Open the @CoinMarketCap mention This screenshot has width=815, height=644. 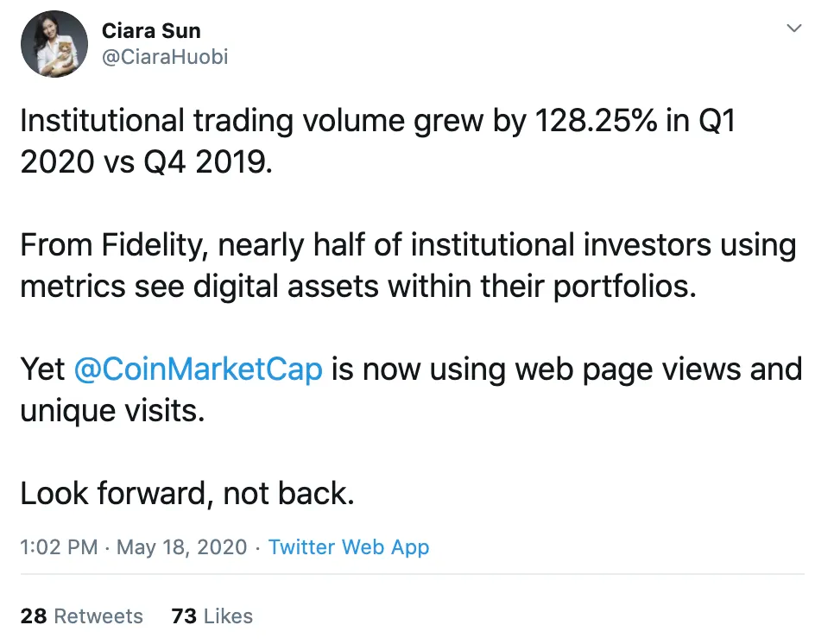(x=198, y=369)
